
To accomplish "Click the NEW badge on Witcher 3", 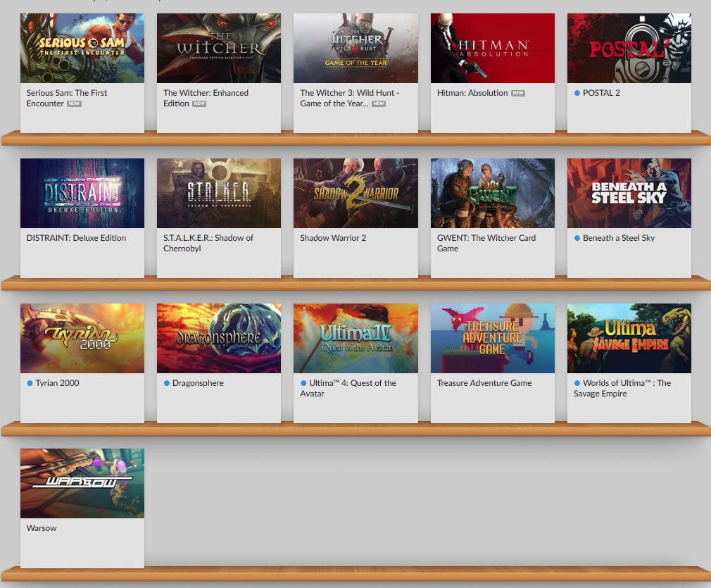I will (x=379, y=104).
